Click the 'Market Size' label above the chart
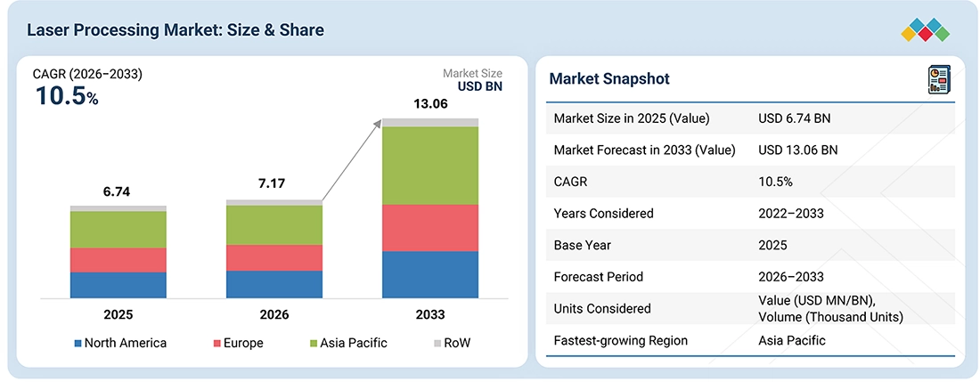The height and width of the screenshot is (382, 980). 472,74
